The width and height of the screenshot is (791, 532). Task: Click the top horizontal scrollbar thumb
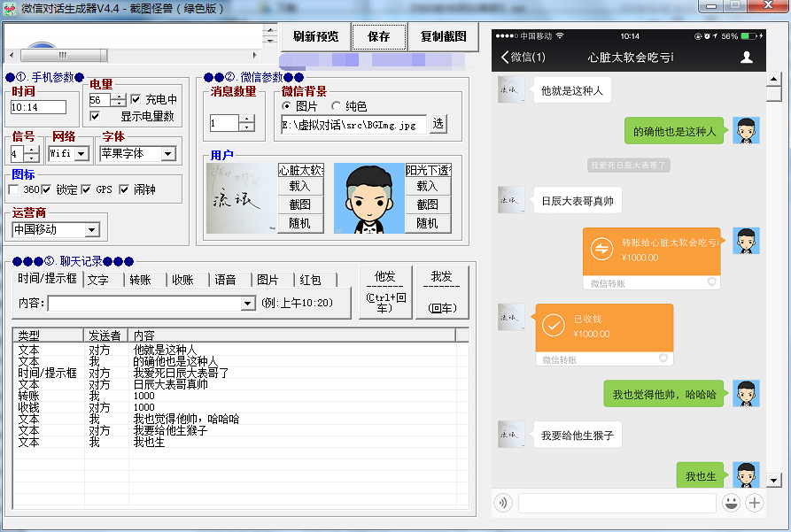(63, 55)
